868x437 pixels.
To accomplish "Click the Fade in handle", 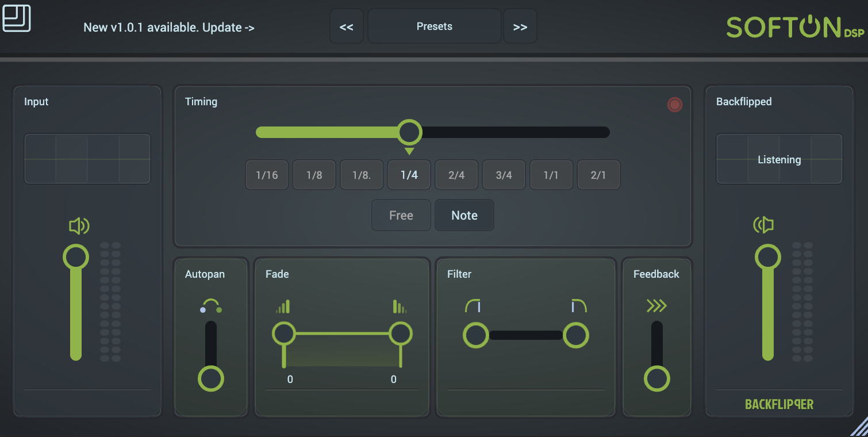I will (x=284, y=333).
